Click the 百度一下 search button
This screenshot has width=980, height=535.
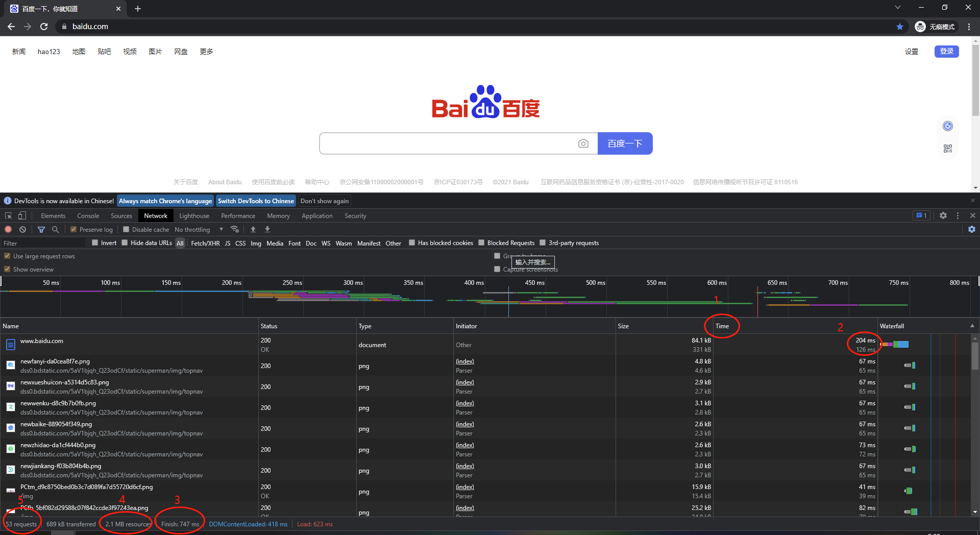(x=625, y=143)
